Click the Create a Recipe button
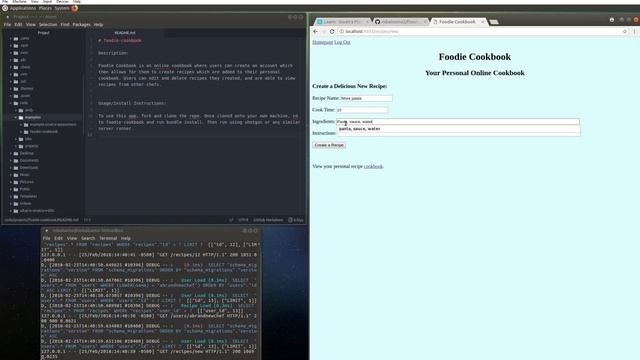Image resolution: width=640 pixels, height=360 pixels. 329,145
